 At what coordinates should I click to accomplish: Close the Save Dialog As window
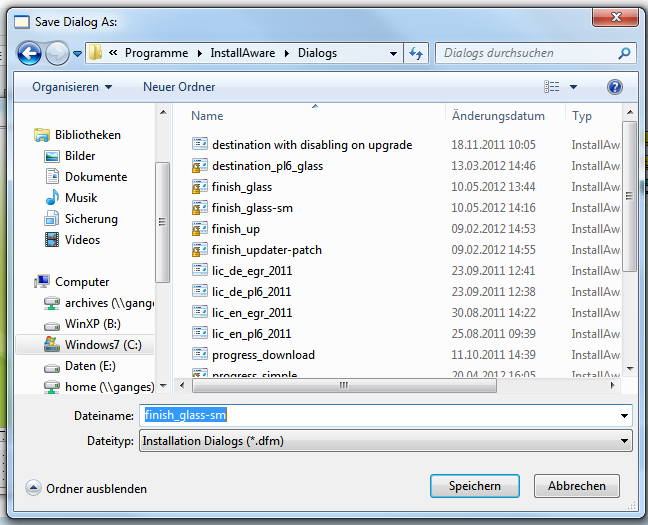[x=616, y=17]
